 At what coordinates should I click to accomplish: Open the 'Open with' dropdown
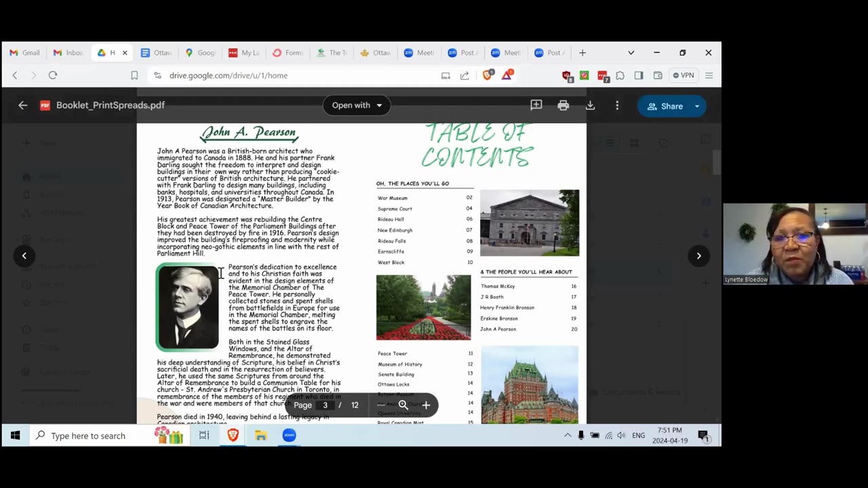pos(357,105)
